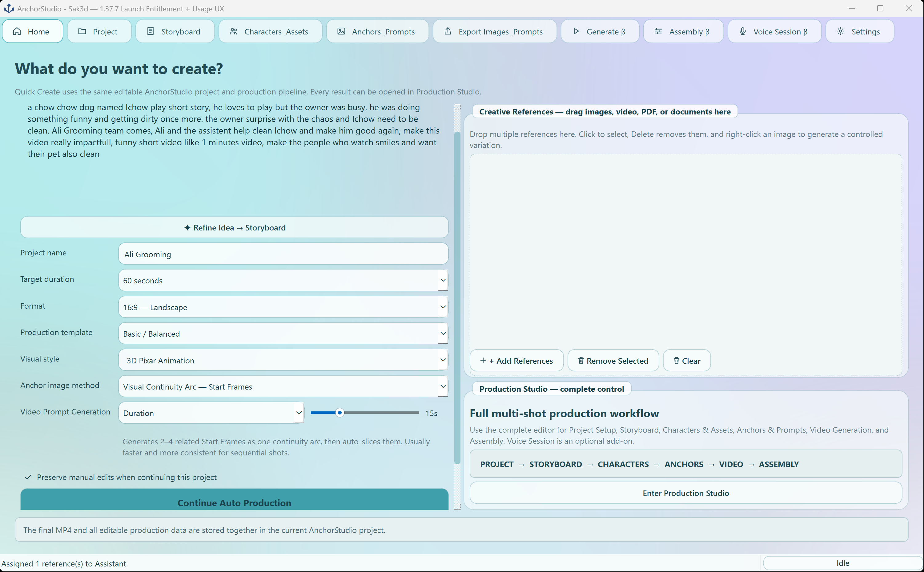924x572 pixels.
Task: Click the Settings gear icon
Action: (x=840, y=31)
